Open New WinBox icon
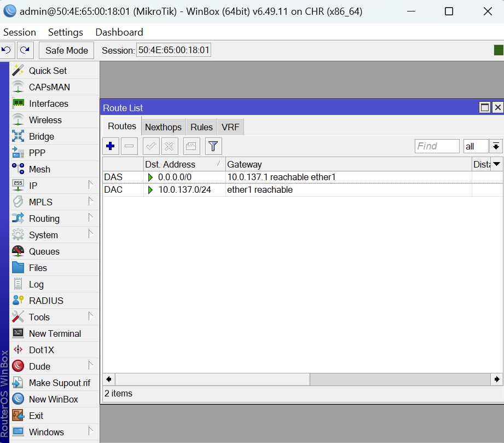This screenshot has width=504, height=443. tap(18, 399)
